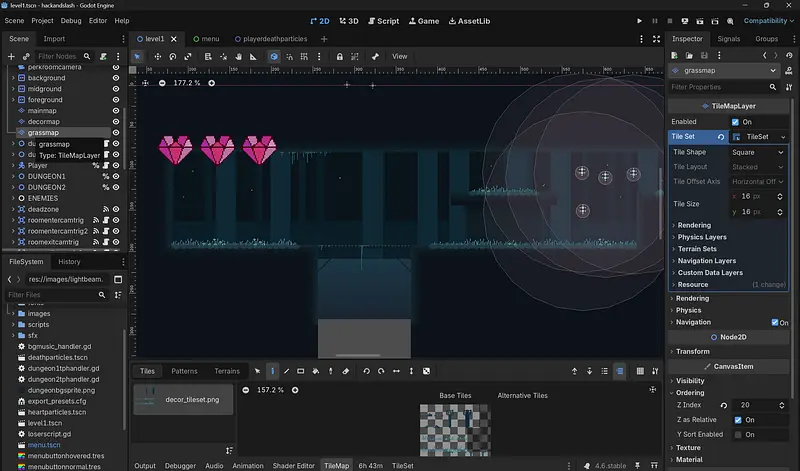Toggle visibility of the midground node
The height and width of the screenshot is (471, 800).
(116, 88)
